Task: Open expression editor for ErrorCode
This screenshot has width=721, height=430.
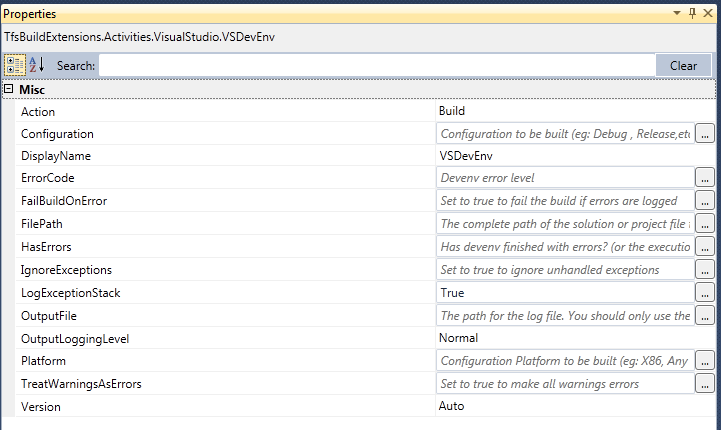Action: pos(705,178)
